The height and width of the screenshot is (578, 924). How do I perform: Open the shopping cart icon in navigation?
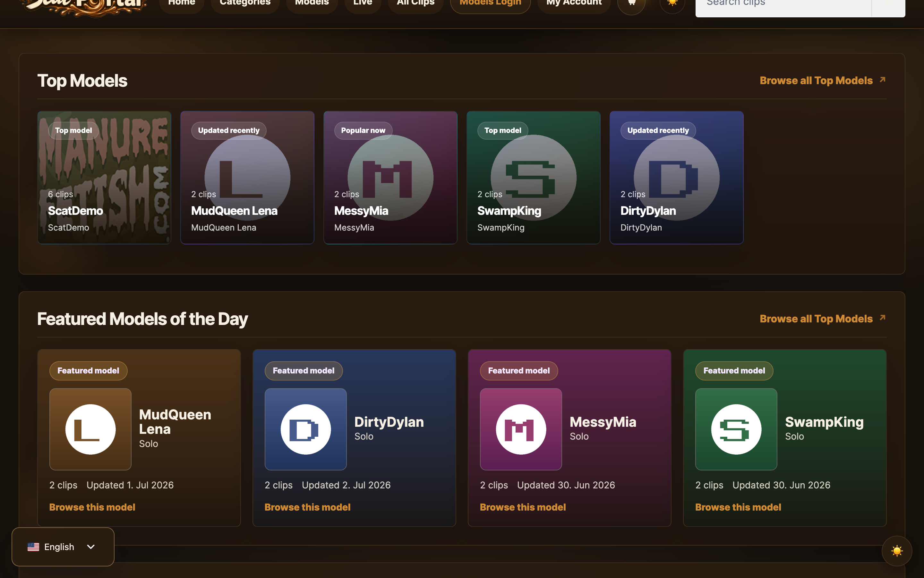pos(631,3)
